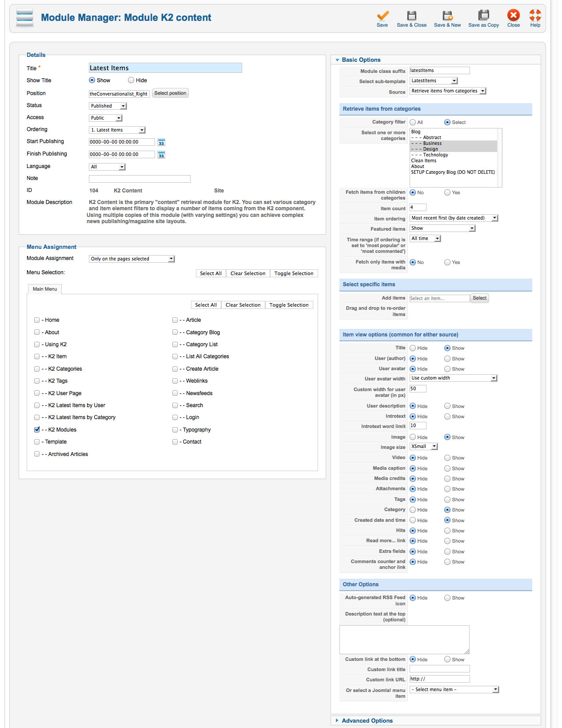Open the Ordering dropdown
562x728 pixels.
tap(117, 130)
